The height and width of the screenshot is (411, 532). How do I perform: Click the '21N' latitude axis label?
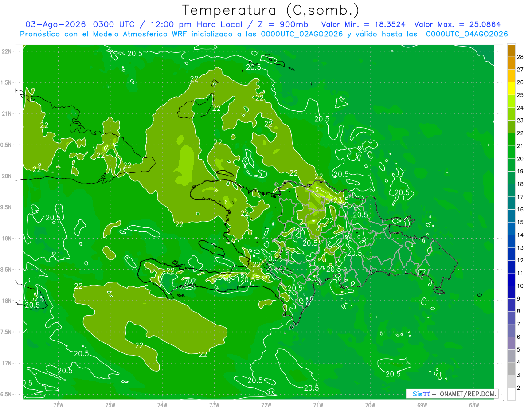8,114
